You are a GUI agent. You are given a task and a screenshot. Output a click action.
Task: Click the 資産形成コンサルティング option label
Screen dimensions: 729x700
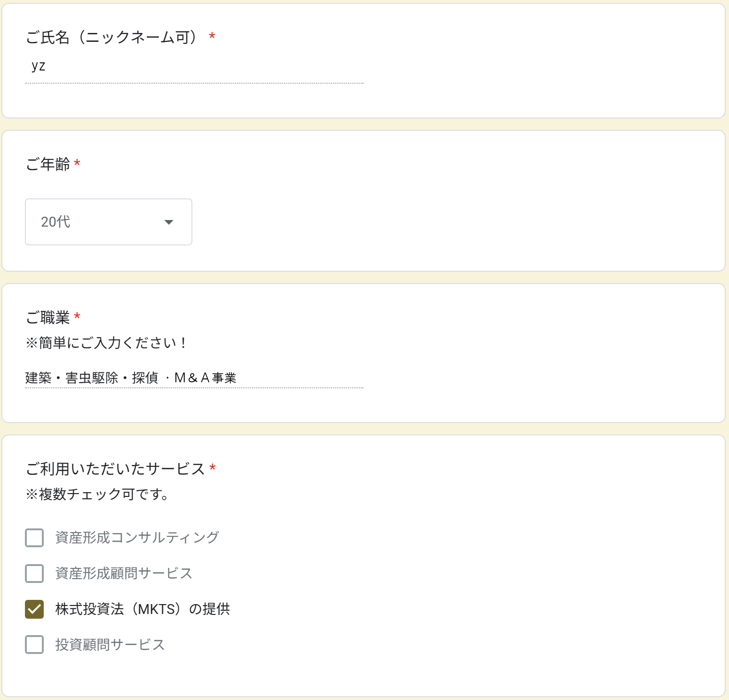point(137,537)
